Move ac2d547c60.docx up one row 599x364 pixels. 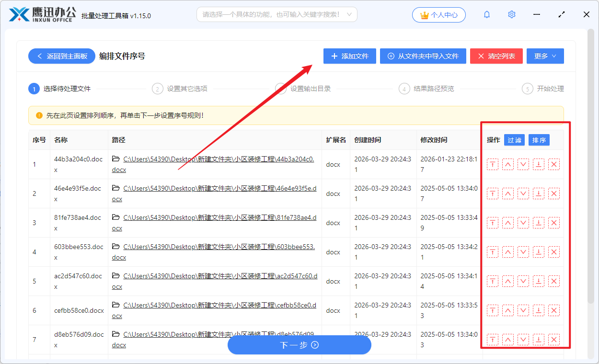point(507,281)
